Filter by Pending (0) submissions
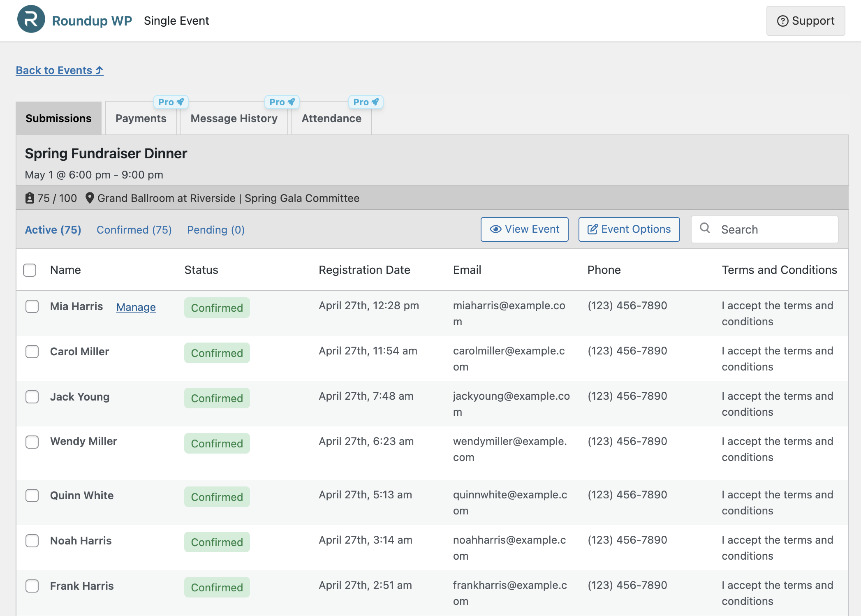This screenshot has height=616, width=861. pyautogui.click(x=215, y=230)
